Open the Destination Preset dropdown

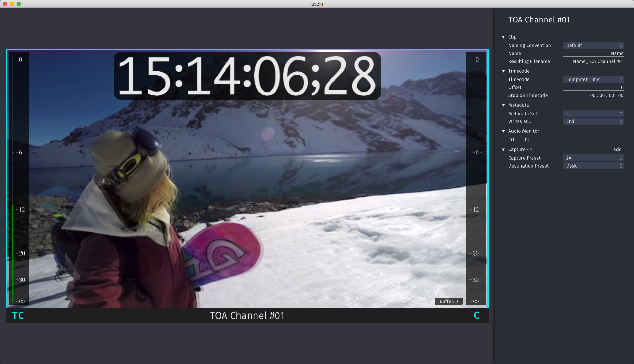tap(593, 166)
